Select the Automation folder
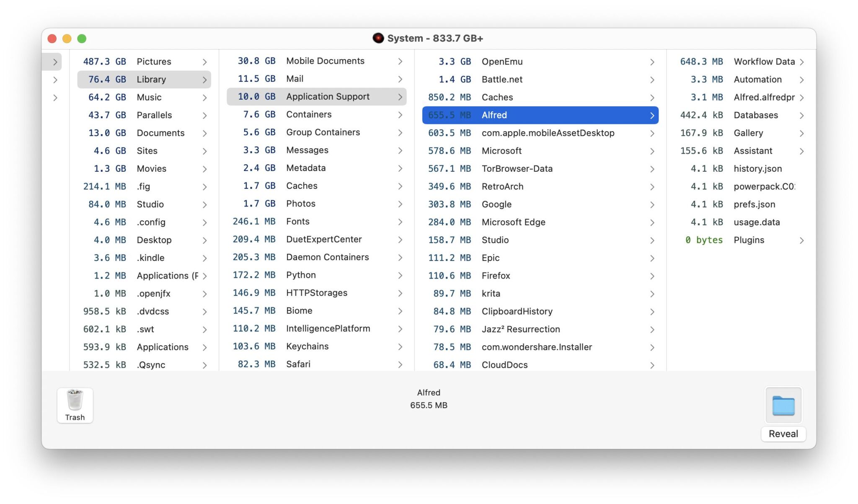858x504 pixels. point(742,80)
